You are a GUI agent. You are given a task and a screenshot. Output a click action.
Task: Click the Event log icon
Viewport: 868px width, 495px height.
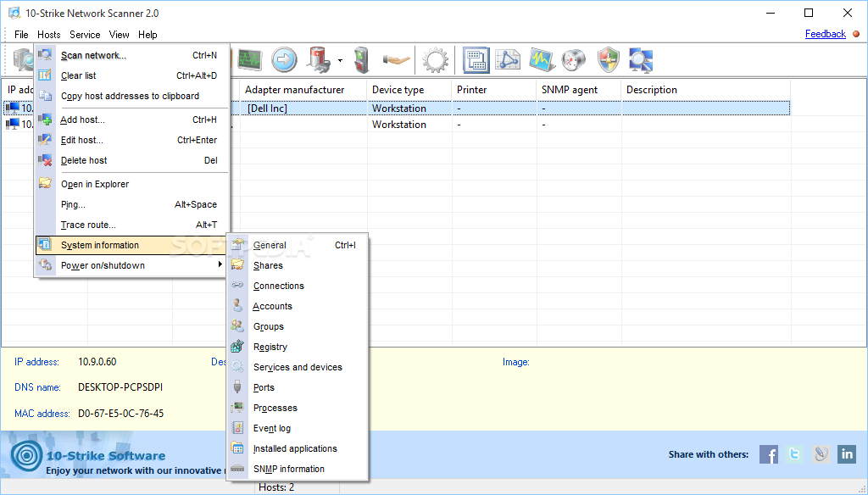(237, 428)
